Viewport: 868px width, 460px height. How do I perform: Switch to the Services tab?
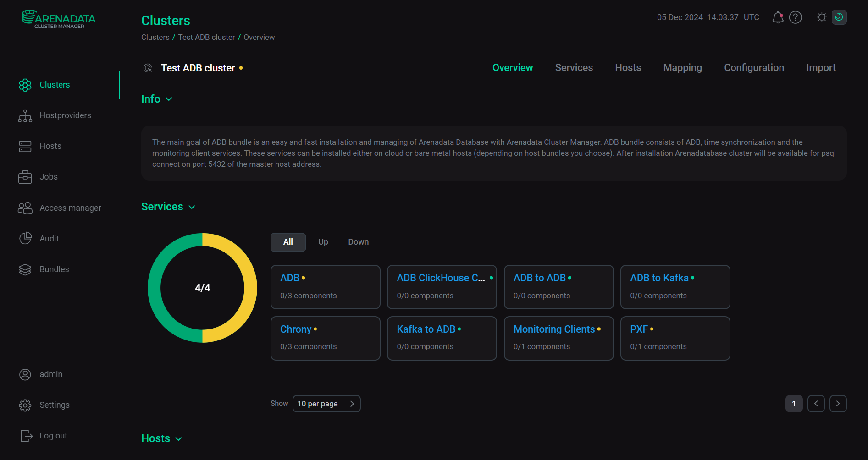574,68
